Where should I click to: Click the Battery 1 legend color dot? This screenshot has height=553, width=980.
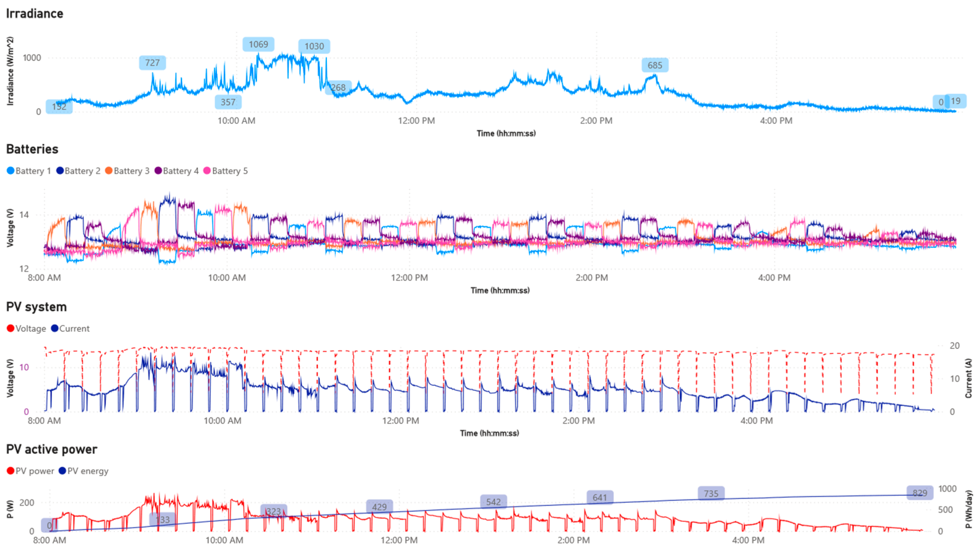[x=11, y=171]
